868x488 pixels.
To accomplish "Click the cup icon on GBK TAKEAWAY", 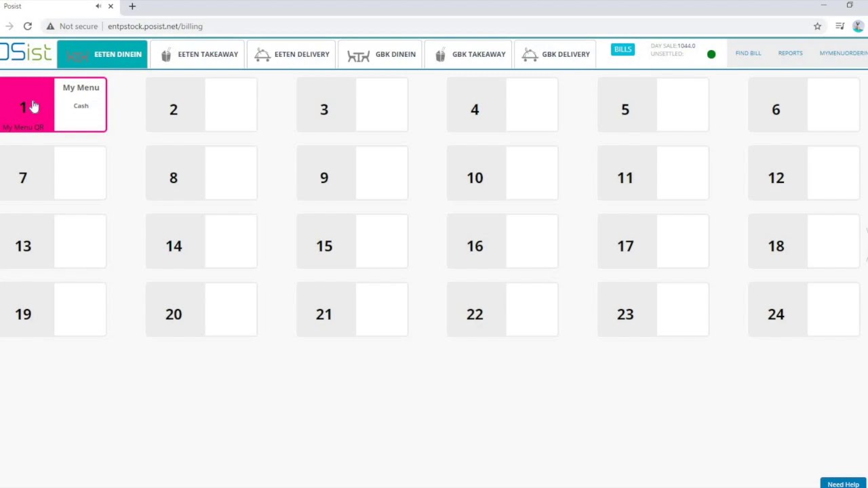I will (440, 56).
